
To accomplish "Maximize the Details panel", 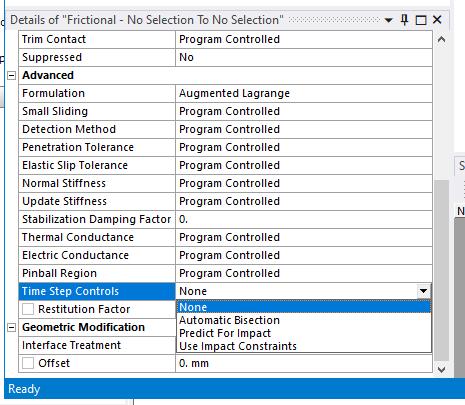I will 421,20.
